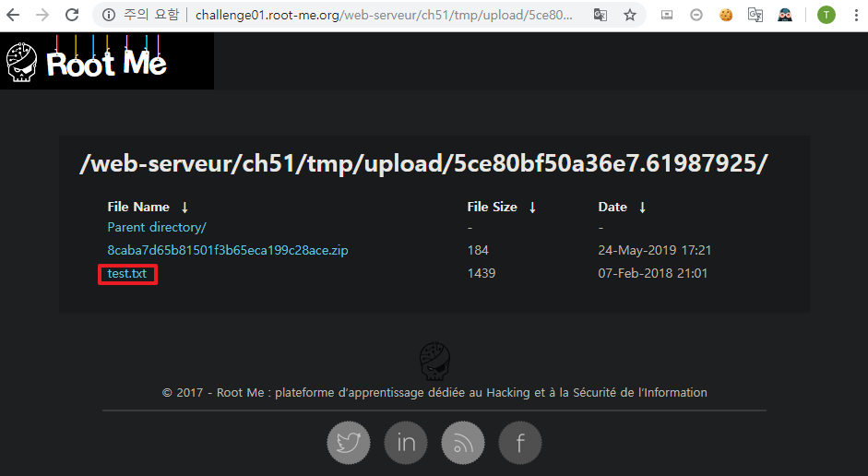Viewport: 868px width, 476px height.
Task: Click the file size value 1439
Action: coord(482,273)
